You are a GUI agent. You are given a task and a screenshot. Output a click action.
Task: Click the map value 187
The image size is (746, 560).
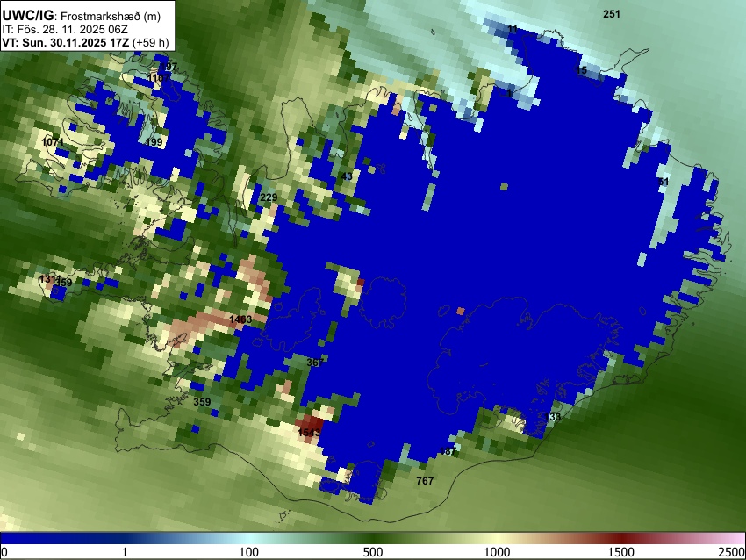click(448, 451)
